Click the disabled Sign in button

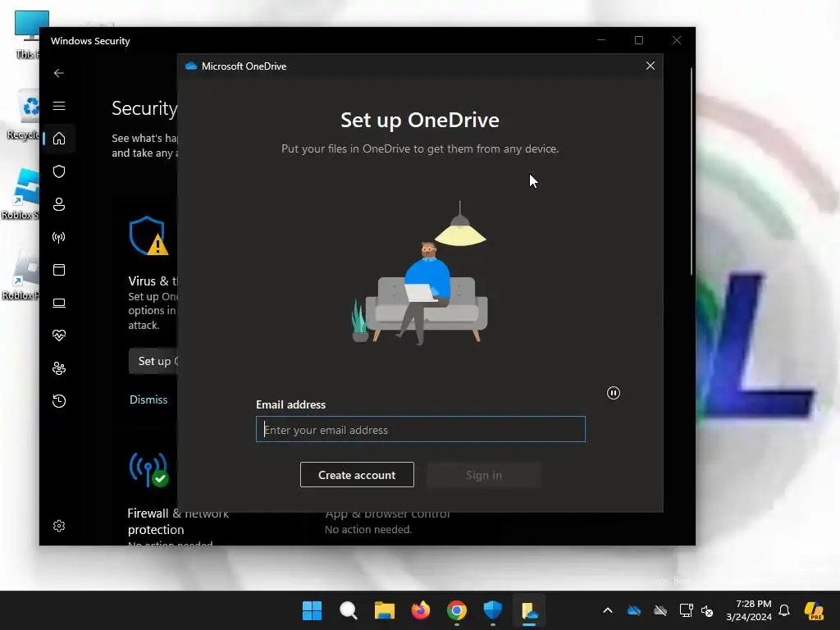(484, 475)
